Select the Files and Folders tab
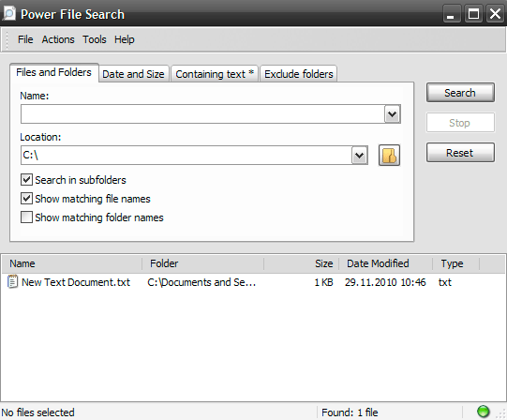The image size is (507, 420). (53, 72)
